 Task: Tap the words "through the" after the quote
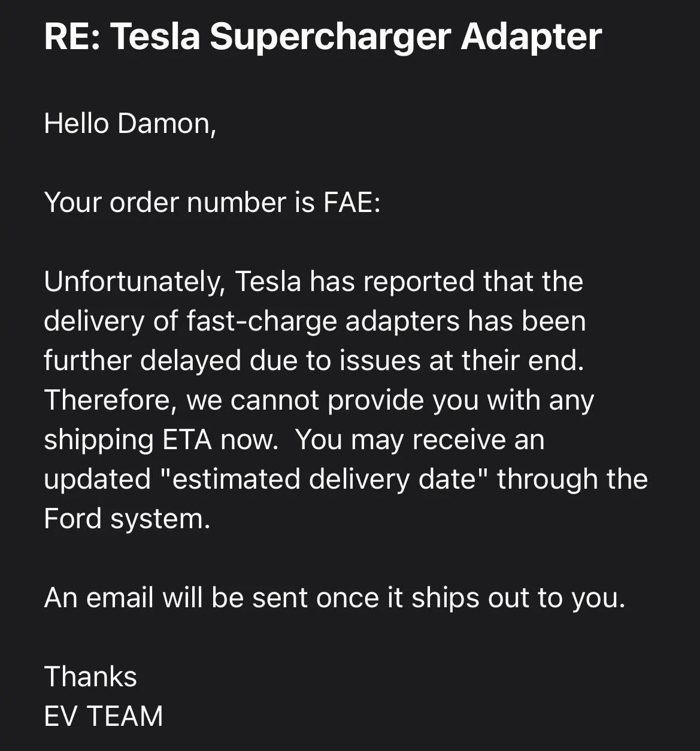572,479
